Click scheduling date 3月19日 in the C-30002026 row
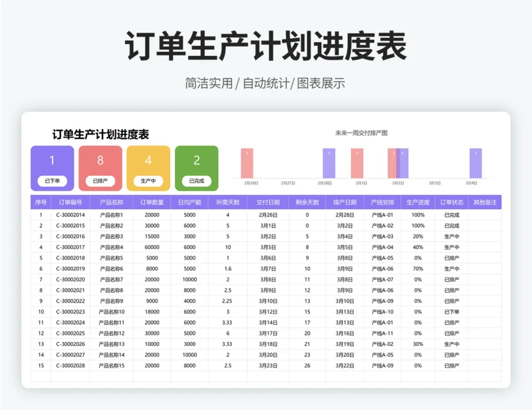Image resolution: width=532 pixels, height=410 pixels. [x=344, y=344]
